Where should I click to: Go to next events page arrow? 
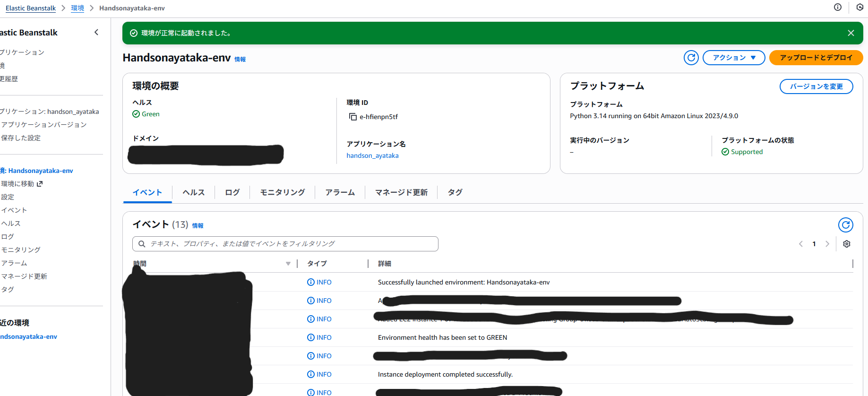click(827, 244)
